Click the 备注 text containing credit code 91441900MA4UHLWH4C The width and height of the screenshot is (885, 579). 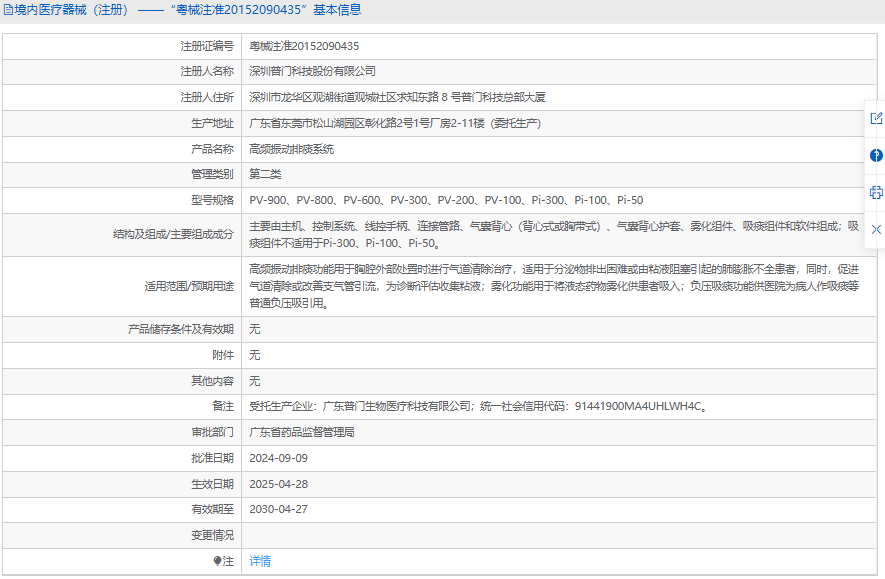point(478,407)
